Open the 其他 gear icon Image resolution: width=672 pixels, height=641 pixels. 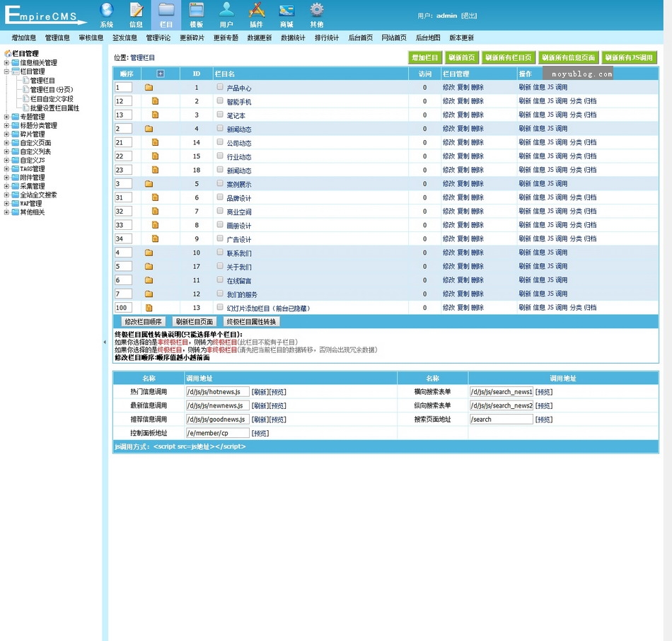pyautogui.click(x=317, y=15)
